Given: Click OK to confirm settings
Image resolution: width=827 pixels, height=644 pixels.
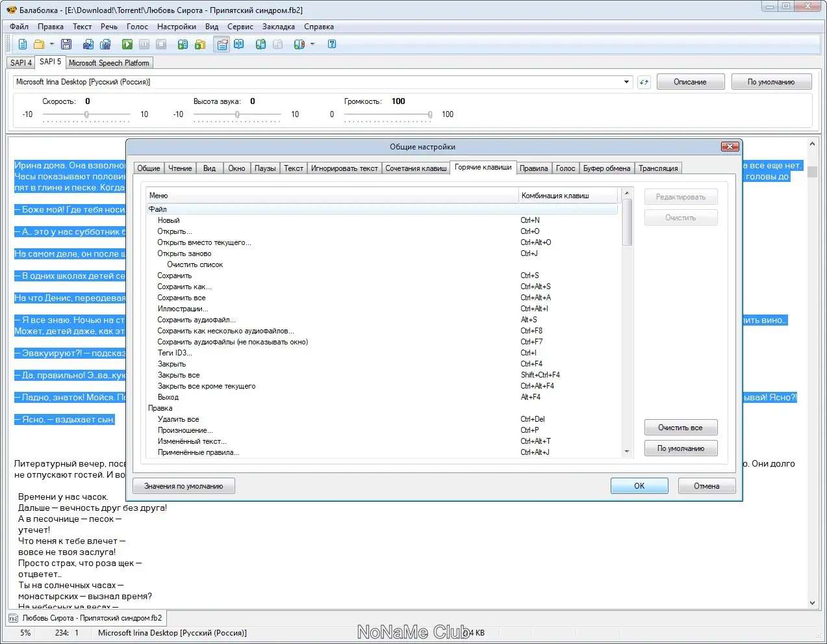Looking at the screenshot, I should pyautogui.click(x=639, y=486).
